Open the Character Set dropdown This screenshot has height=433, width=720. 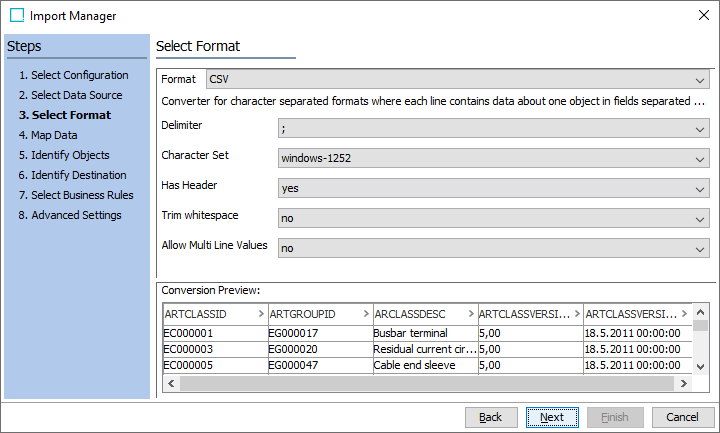coord(493,158)
